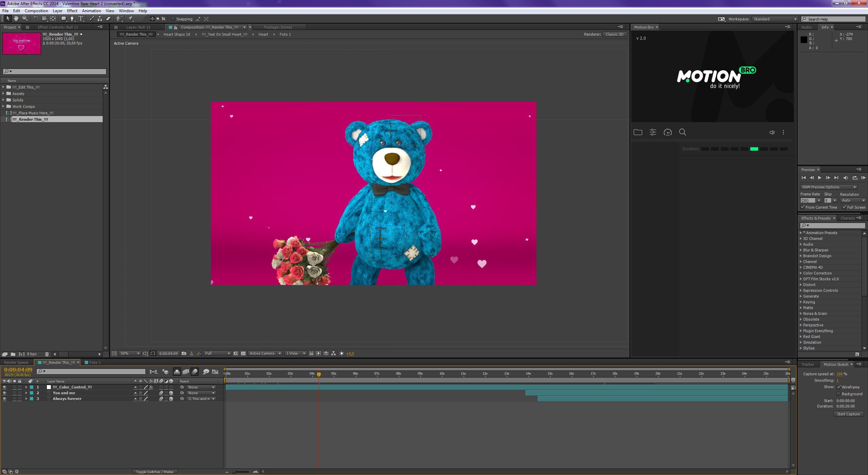The width and height of the screenshot is (868, 475).
Task: Hide the 'You and me' layer
Action: coord(4,393)
